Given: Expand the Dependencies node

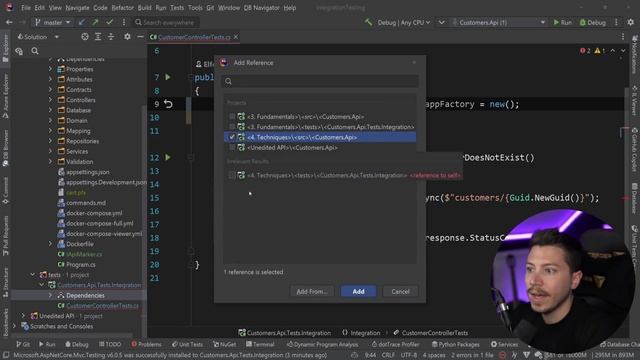Looking at the screenshot, I should [50, 295].
